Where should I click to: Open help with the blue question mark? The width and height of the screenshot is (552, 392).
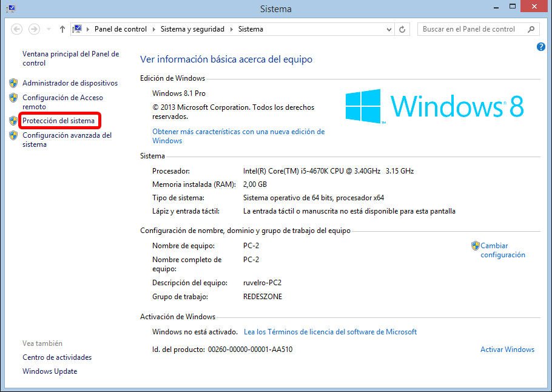coord(541,47)
